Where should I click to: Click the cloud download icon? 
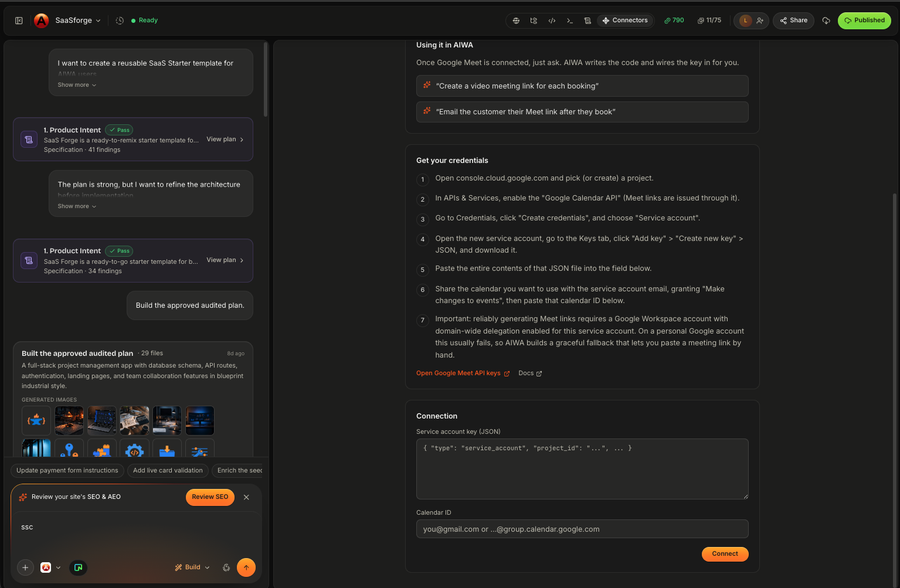tap(826, 21)
